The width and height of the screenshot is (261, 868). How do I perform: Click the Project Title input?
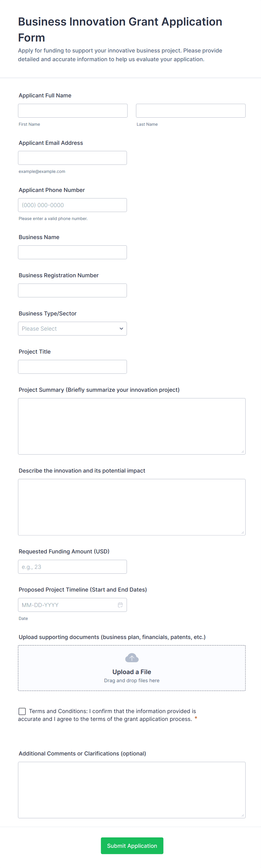pos(72,367)
